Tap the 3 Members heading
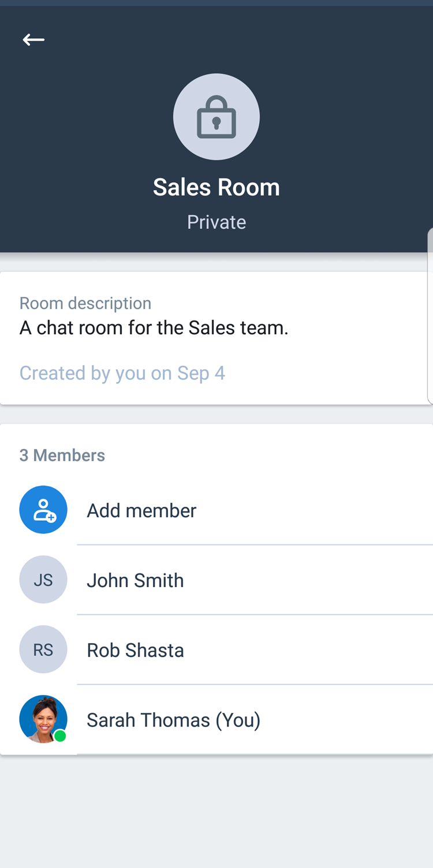433x868 pixels. coord(62,455)
